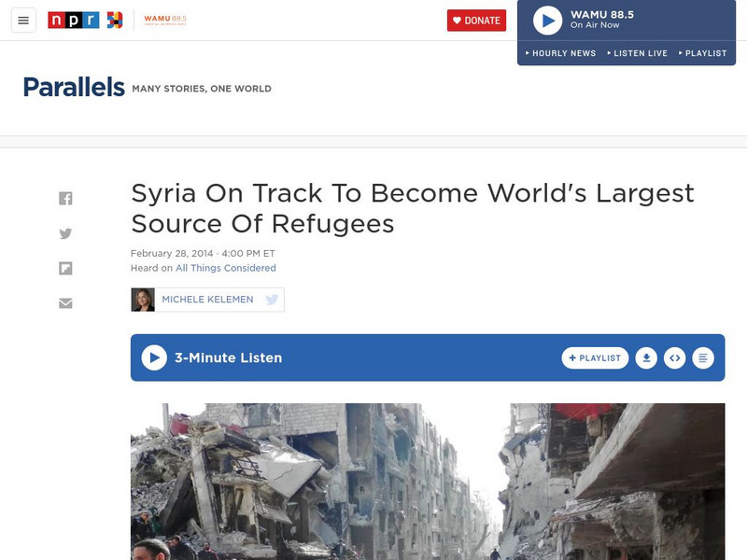Share article on Flipboard
The height and width of the screenshot is (560, 747).
point(65,269)
